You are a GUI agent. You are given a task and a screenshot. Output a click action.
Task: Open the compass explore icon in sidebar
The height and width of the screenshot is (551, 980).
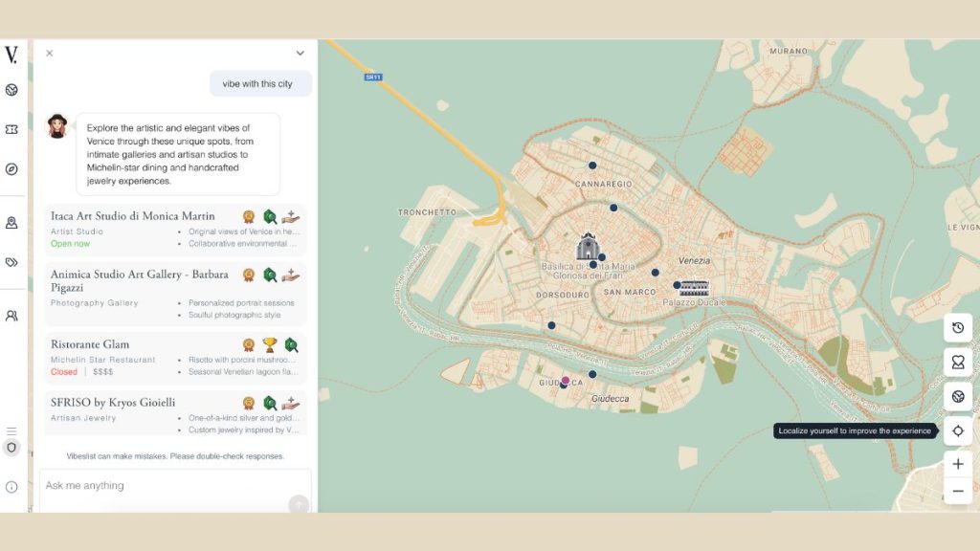point(11,169)
